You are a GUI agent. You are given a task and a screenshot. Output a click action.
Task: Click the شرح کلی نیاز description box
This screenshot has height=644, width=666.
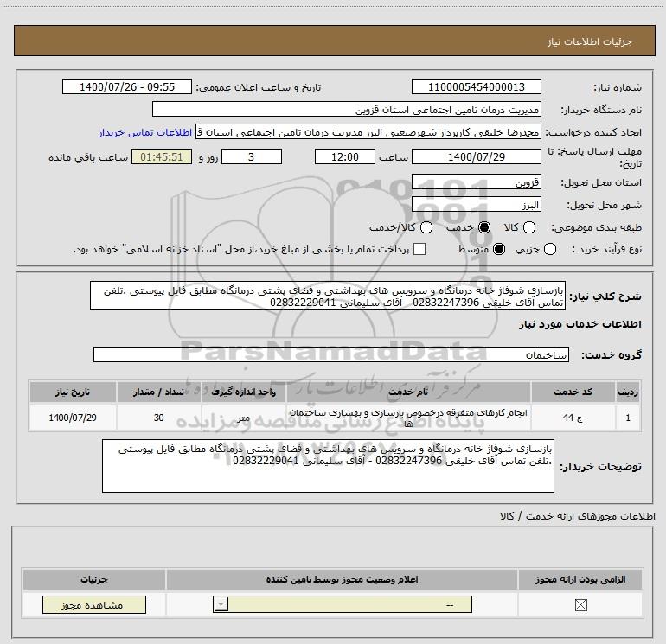(328, 296)
